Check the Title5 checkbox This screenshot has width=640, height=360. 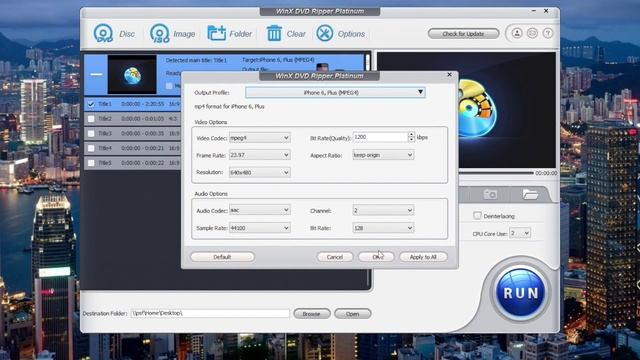(91, 163)
